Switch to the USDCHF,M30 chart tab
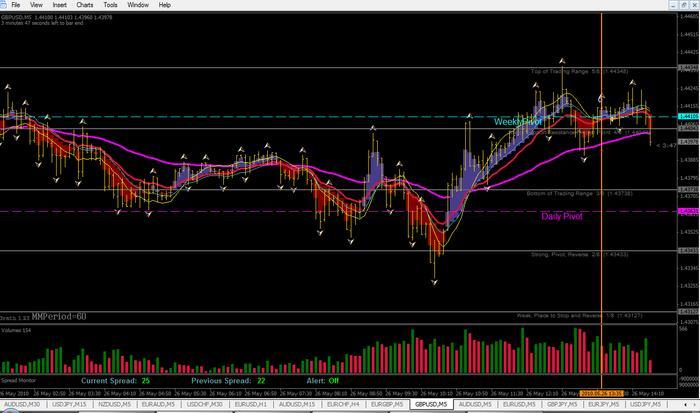700x413 pixels. [x=204, y=404]
